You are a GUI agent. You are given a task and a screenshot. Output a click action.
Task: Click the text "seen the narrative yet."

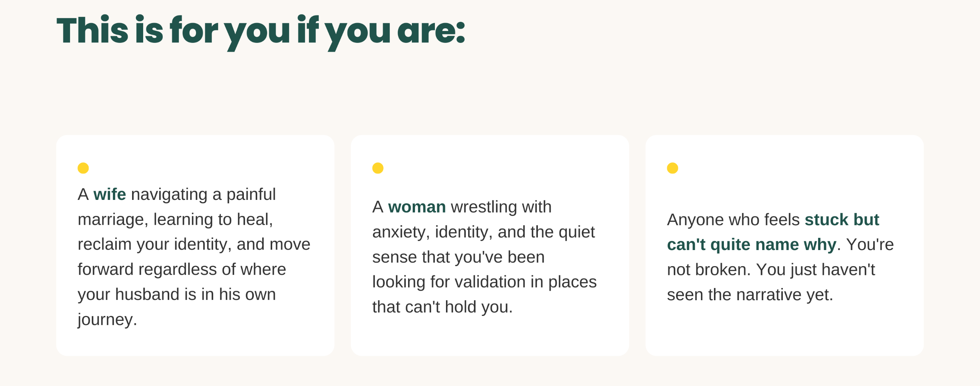coord(750,295)
